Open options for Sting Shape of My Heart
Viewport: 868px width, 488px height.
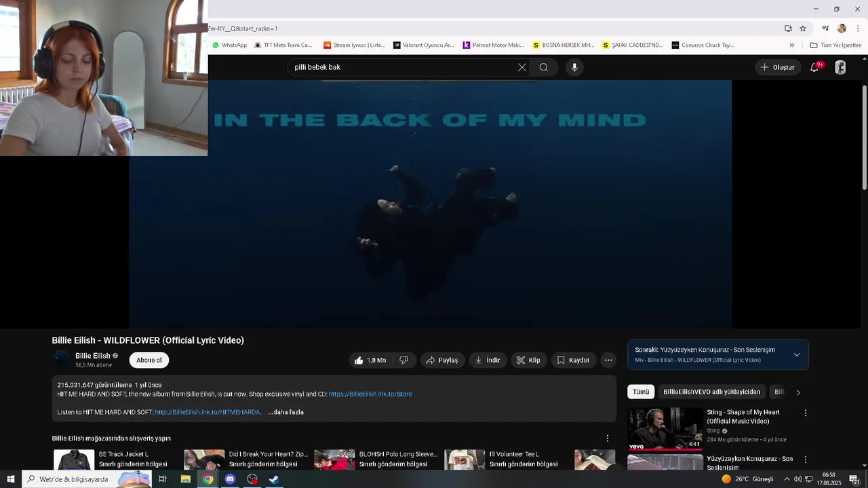pyautogui.click(x=806, y=413)
